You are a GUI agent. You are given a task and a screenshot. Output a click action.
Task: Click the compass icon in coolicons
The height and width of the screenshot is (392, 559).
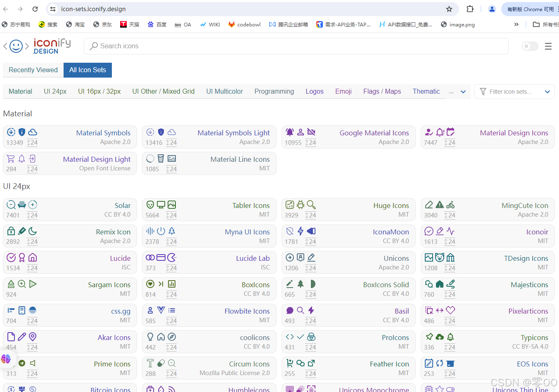(172, 337)
